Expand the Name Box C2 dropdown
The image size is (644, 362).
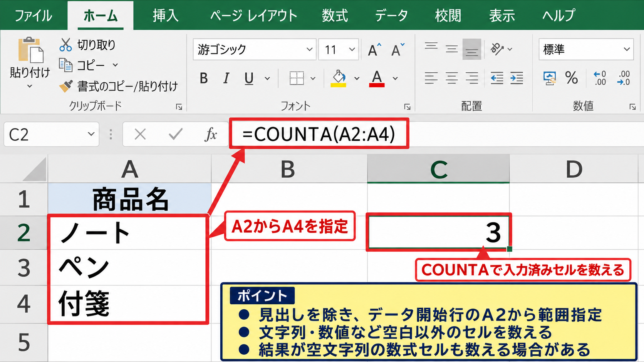coord(91,134)
